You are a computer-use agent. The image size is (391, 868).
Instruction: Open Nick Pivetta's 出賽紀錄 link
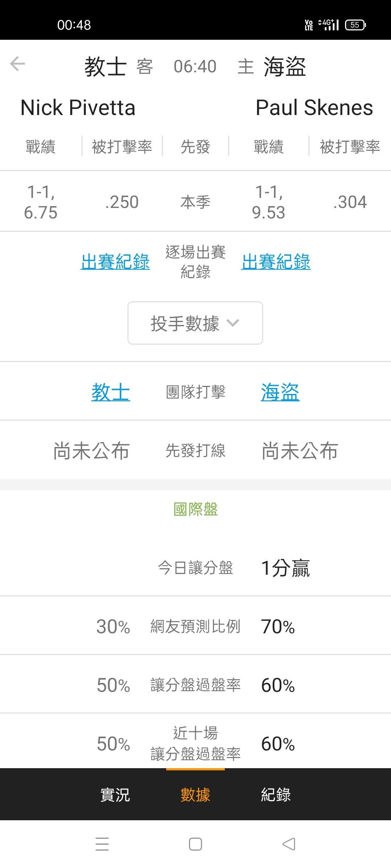pos(115,262)
